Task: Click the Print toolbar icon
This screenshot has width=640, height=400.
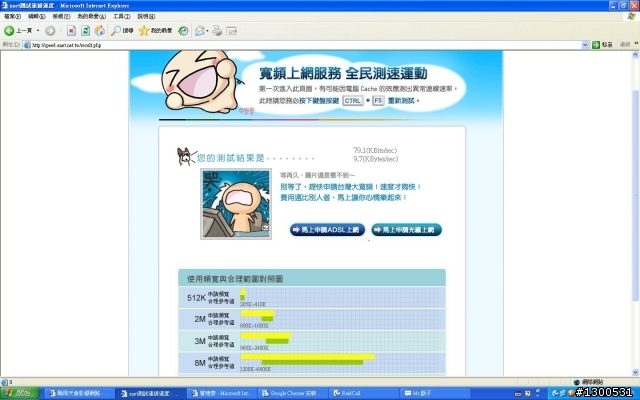Action: pos(217,31)
